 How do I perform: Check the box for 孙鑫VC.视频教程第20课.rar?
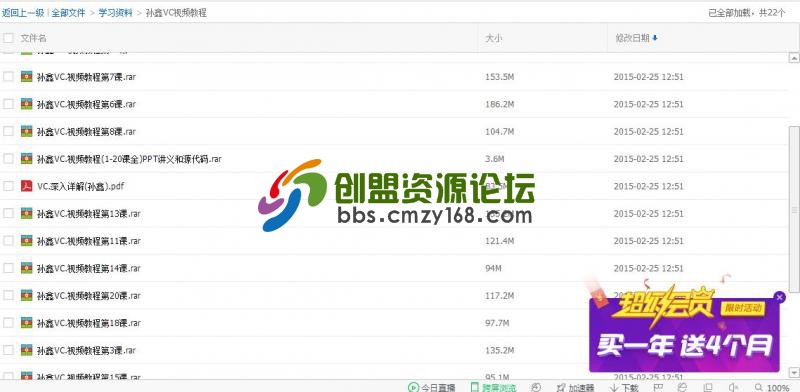(8, 295)
